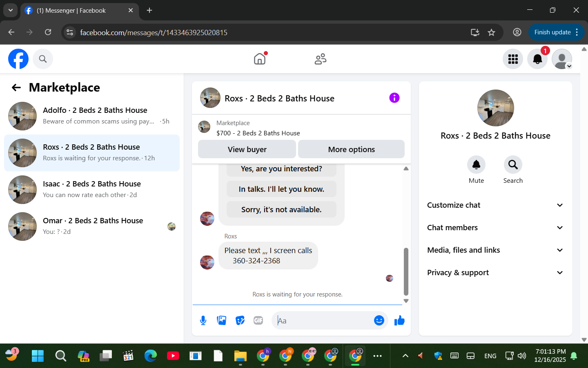Viewport: 588px width, 368px height.
Task: Click the View buyer button
Action: point(247,149)
